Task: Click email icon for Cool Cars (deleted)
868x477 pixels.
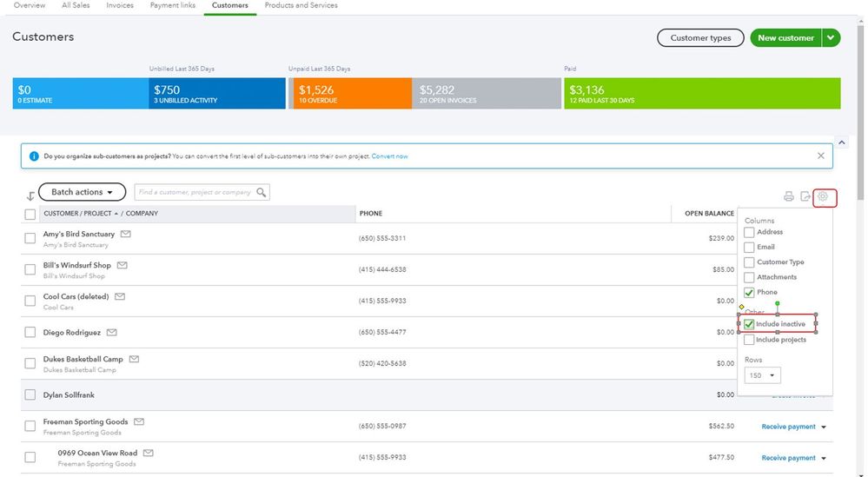Action: (120, 296)
